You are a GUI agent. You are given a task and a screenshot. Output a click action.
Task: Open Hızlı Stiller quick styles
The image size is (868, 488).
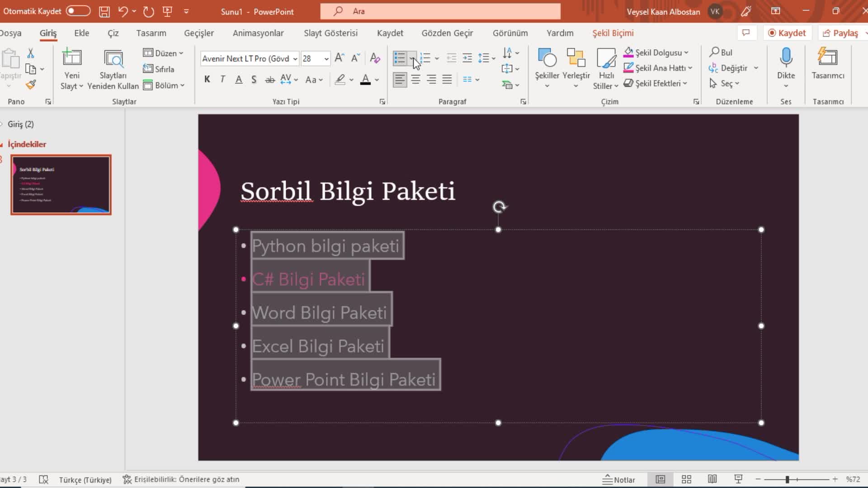pos(606,68)
